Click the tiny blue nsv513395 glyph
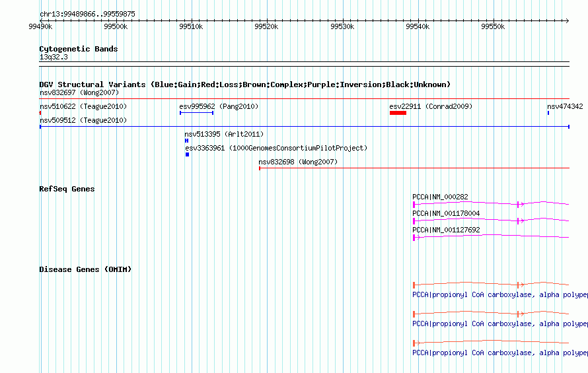The height and width of the screenshot is (373, 588). pos(186,141)
